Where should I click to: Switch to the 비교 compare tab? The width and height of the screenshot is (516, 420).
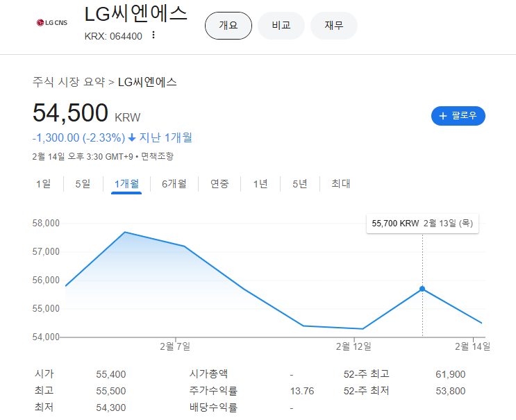(x=281, y=26)
